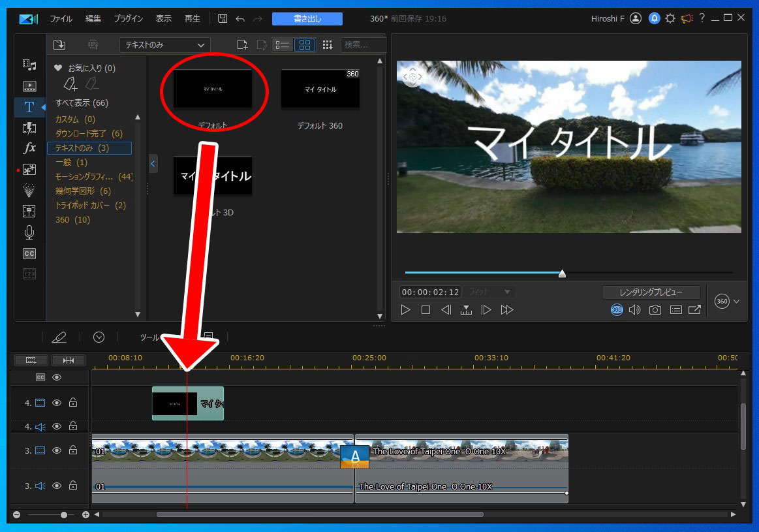Collapse the category panel using side arrow
Screen dimensions: 759x532
[x=153, y=163]
